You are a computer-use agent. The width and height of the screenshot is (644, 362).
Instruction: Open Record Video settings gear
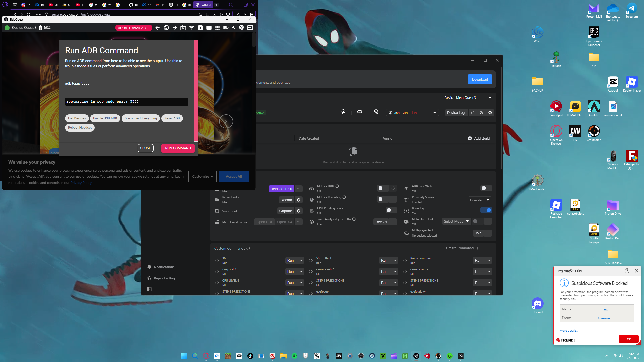pos(299,200)
